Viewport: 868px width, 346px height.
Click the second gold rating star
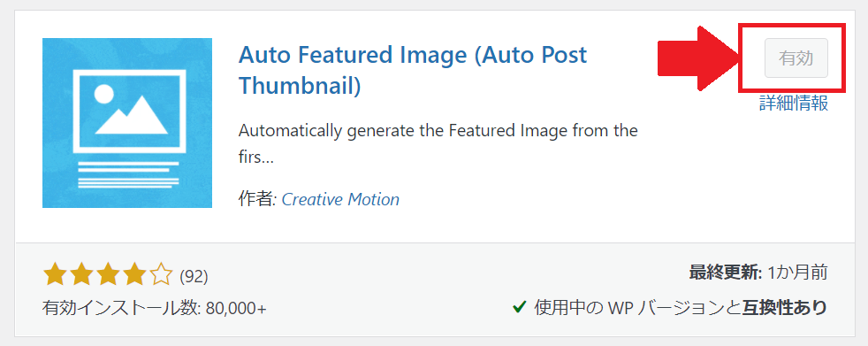[81, 274]
